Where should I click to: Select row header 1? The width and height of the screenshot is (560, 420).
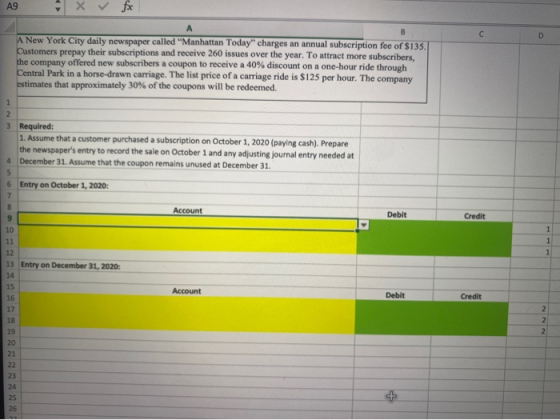8,102
